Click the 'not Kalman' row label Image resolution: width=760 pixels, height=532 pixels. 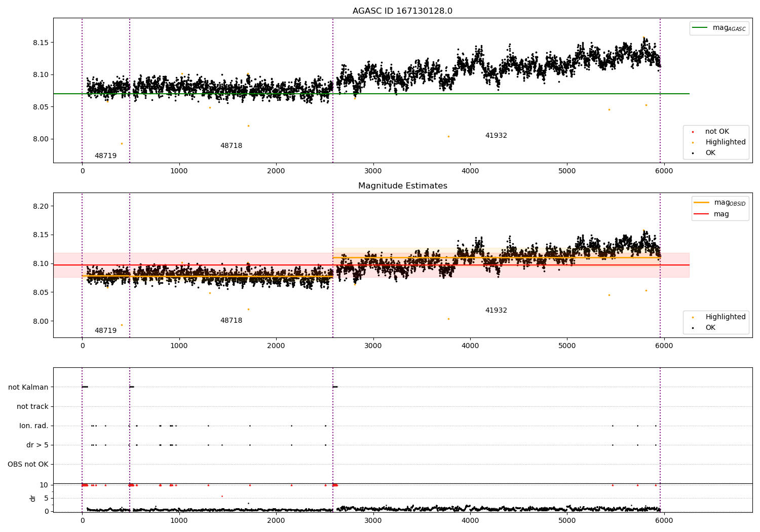[28, 387]
